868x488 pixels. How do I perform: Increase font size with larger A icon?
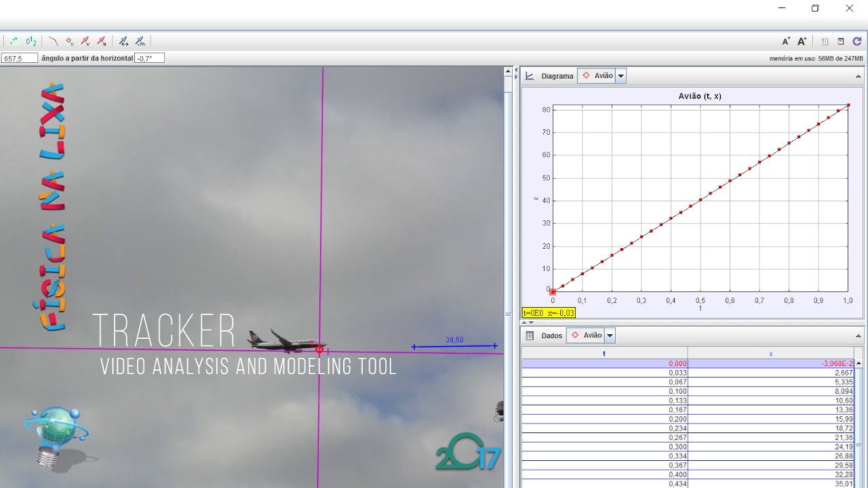tap(802, 41)
